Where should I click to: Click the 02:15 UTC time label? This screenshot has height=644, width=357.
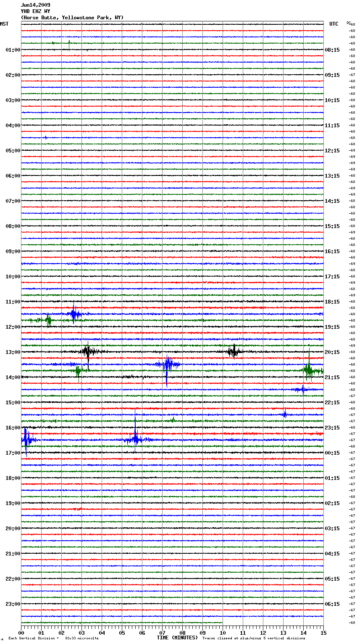[x=332, y=503]
